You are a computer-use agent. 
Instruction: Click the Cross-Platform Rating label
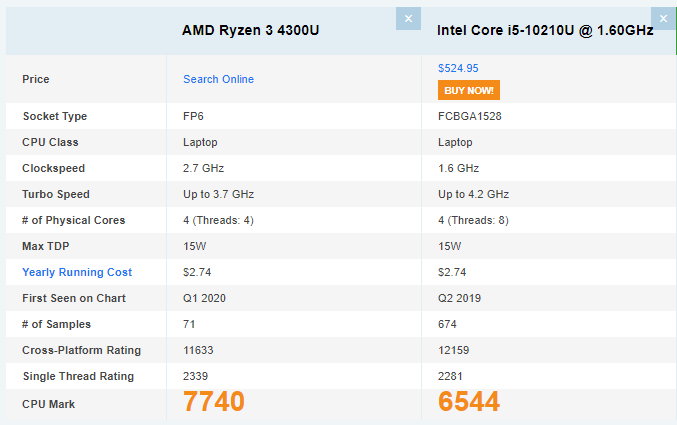click(x=82, y=350)
